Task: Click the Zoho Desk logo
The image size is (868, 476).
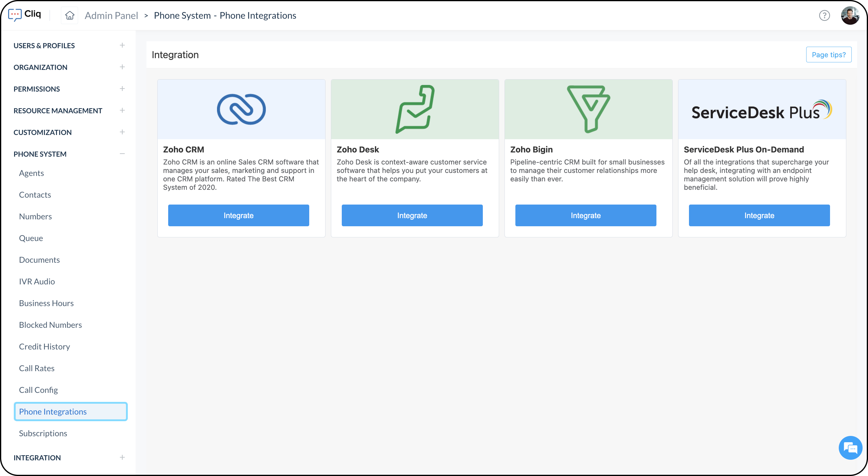Action: click(415, 109)
